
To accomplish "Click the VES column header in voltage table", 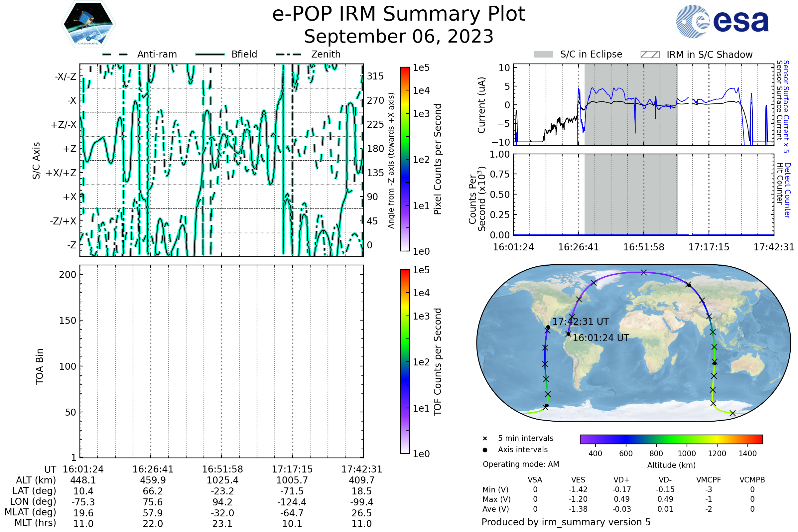I will pyautogui.click(x=578, y=480).
